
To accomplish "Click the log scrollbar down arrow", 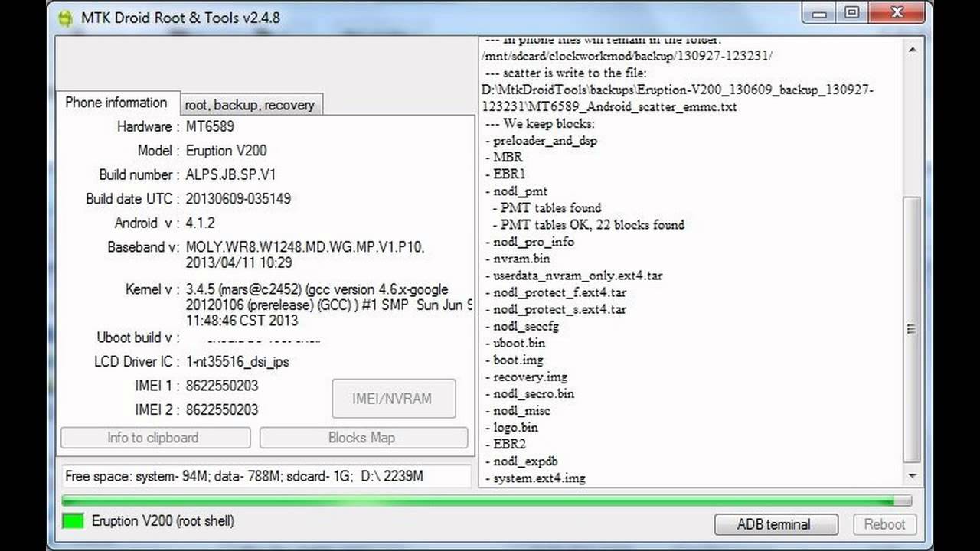I will (x=911, y=475).
